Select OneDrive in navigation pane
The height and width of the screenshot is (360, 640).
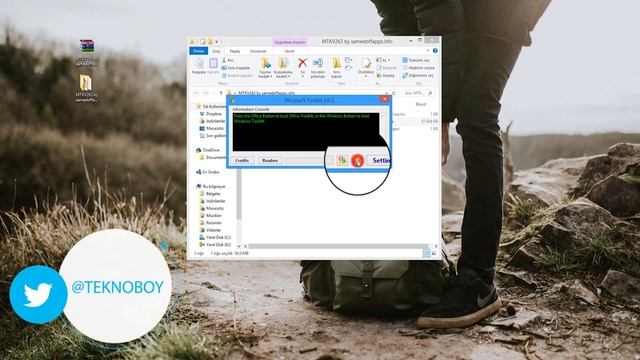[x=208, y=150]
